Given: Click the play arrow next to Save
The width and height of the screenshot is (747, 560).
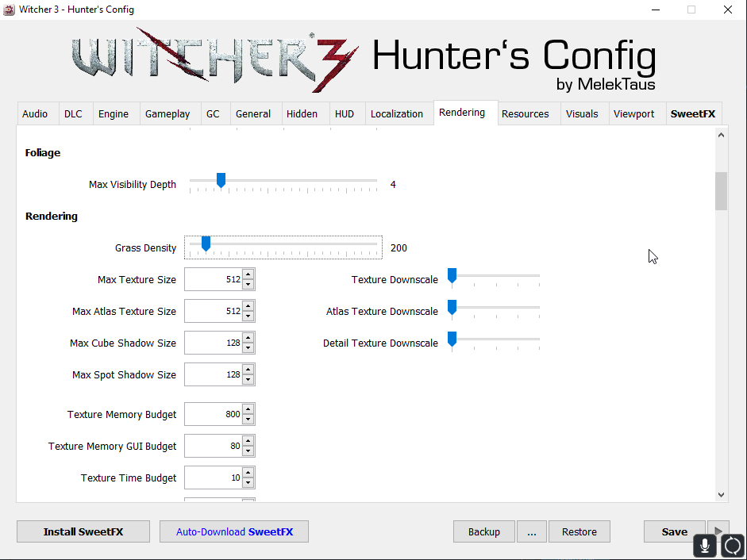Looking at the screenshot, I should pyautogui.click(x=718, y=530).
